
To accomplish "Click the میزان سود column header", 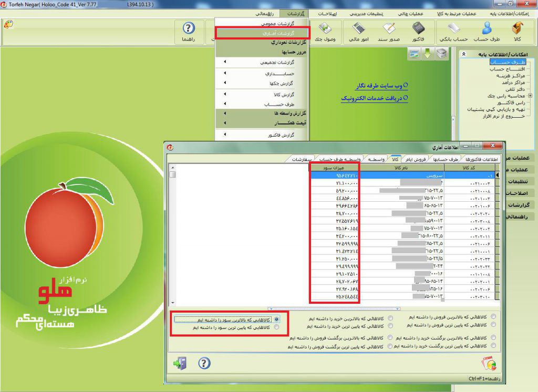I will 334,168.
